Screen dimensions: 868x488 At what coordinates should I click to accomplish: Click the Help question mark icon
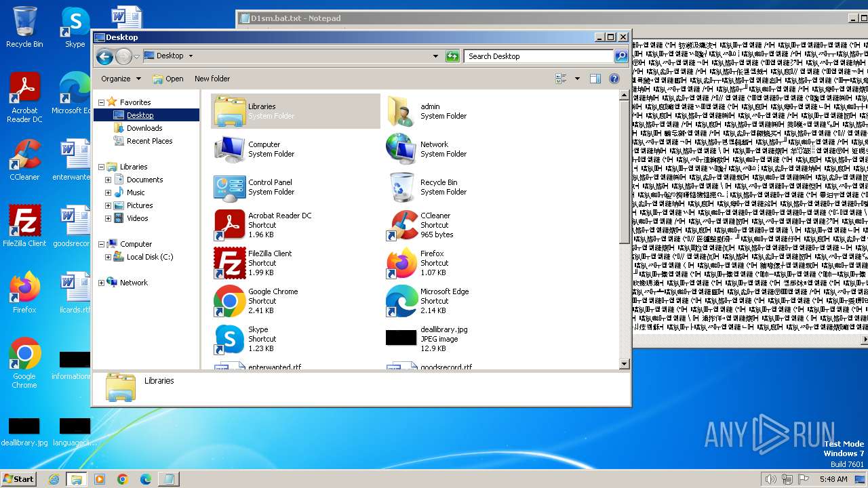click(614, 79)
